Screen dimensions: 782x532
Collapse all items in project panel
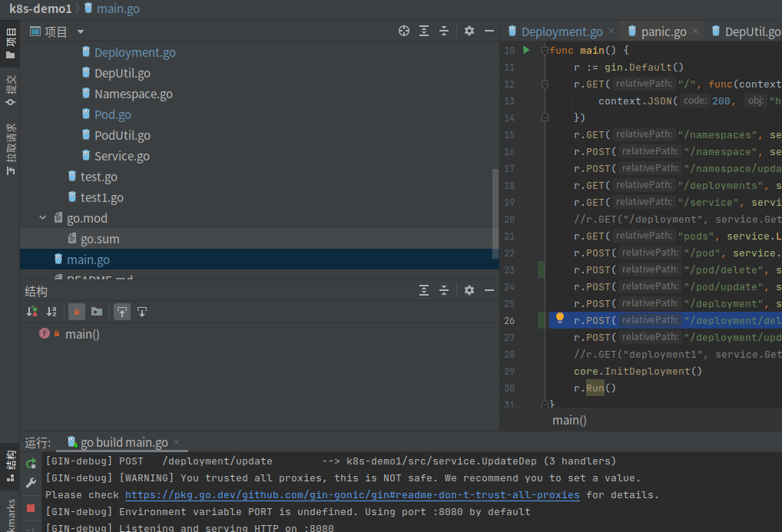444,31
